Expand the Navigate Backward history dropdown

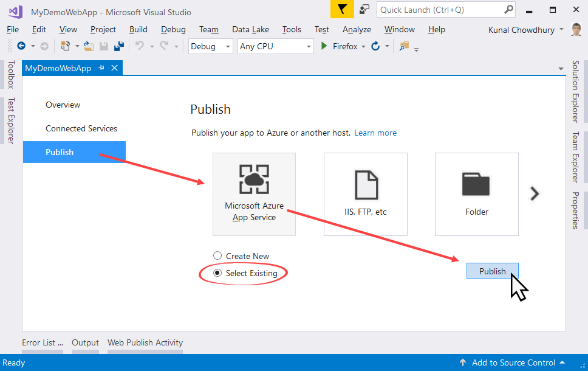point(33,46)
